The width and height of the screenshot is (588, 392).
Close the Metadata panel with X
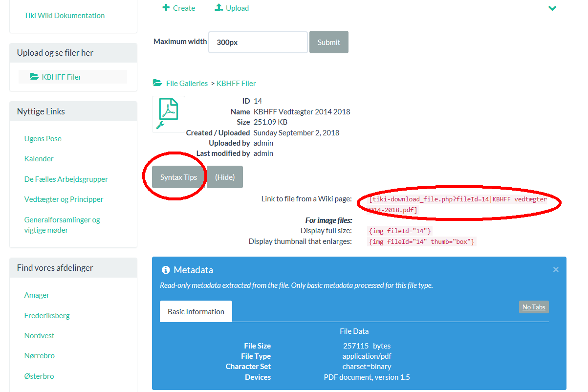point(555,269)
